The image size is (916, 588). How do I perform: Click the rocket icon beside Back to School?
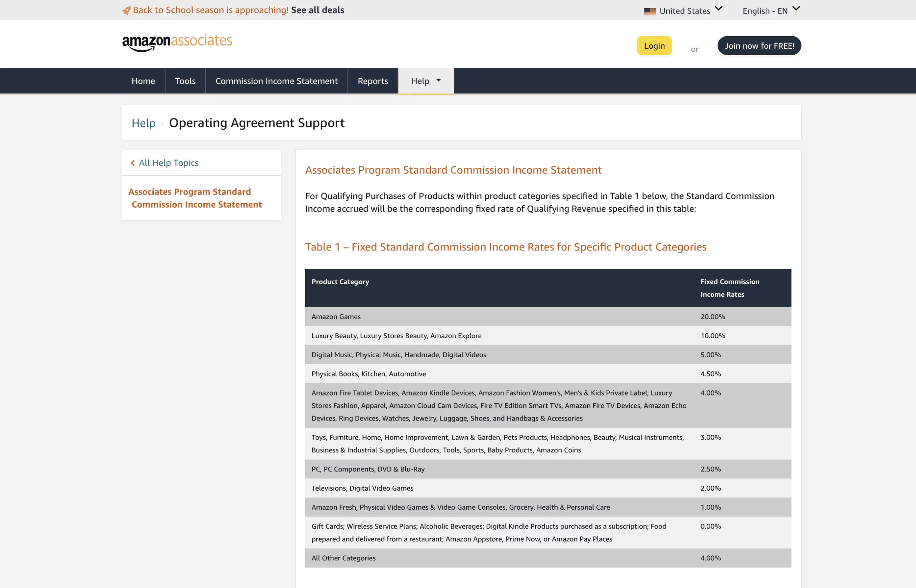[x=126, y=10]
